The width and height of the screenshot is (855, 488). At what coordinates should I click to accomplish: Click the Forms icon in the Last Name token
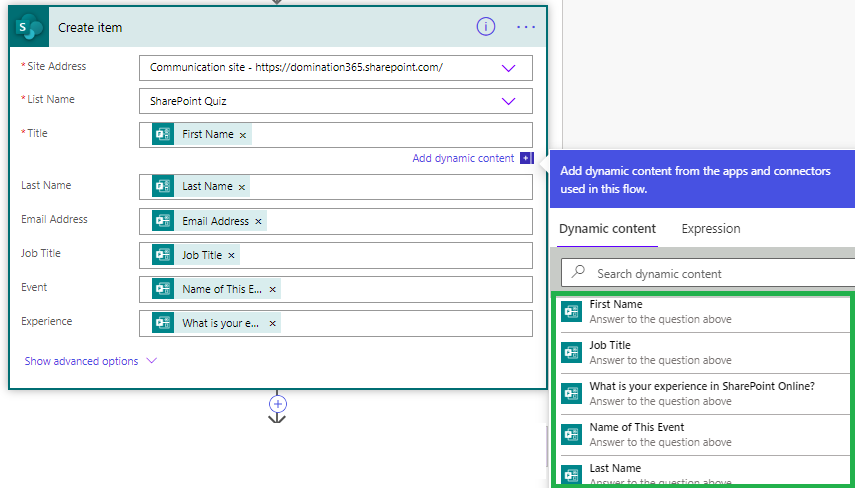(x=163, y=186)
